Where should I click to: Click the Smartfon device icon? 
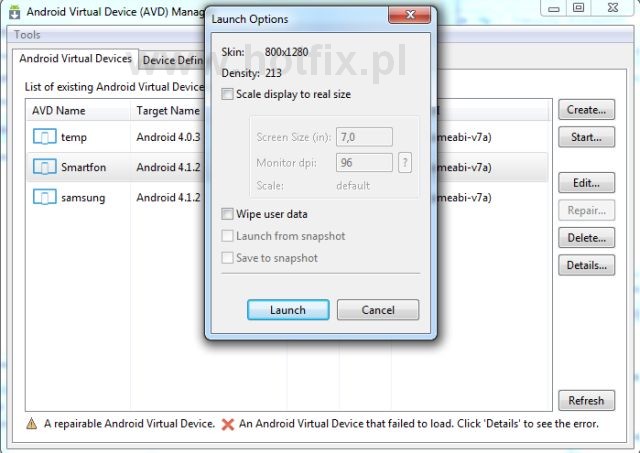[44, 167]
